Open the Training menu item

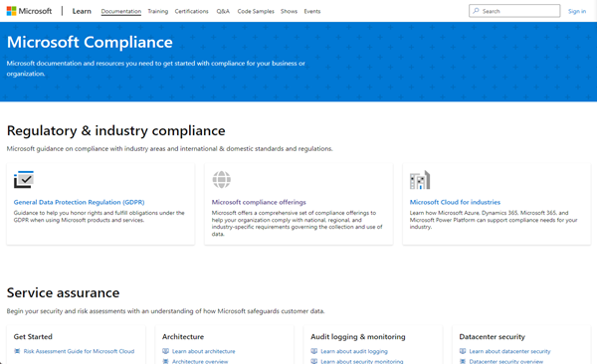(x=157, y=11)
